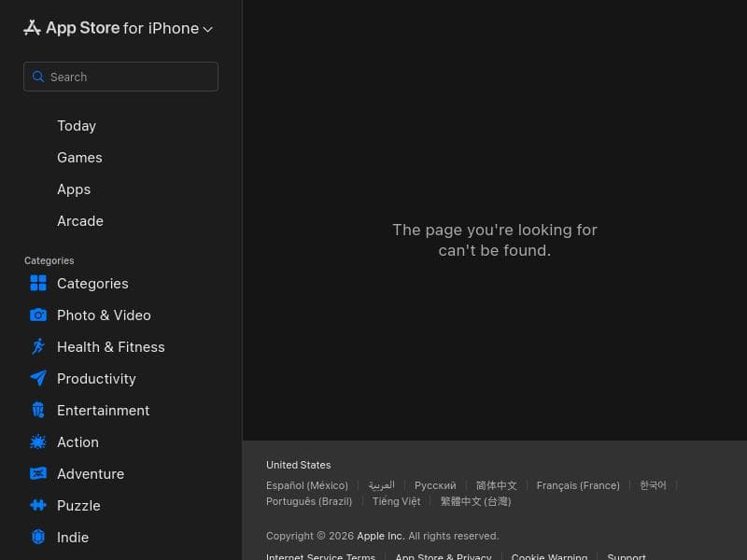The image size is (747, 560).
Task: Open the Apple Inc. link in copyright
Action: pos(381,536)
